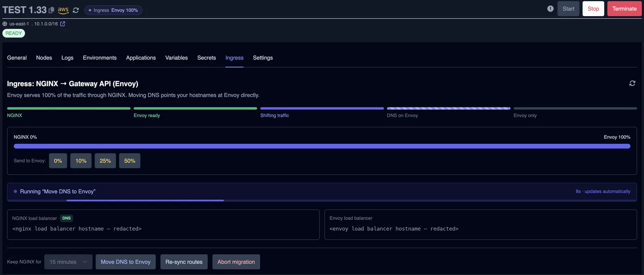Click Abort migration
This screenshot has width=644, height=275.
tap(236, 262)
